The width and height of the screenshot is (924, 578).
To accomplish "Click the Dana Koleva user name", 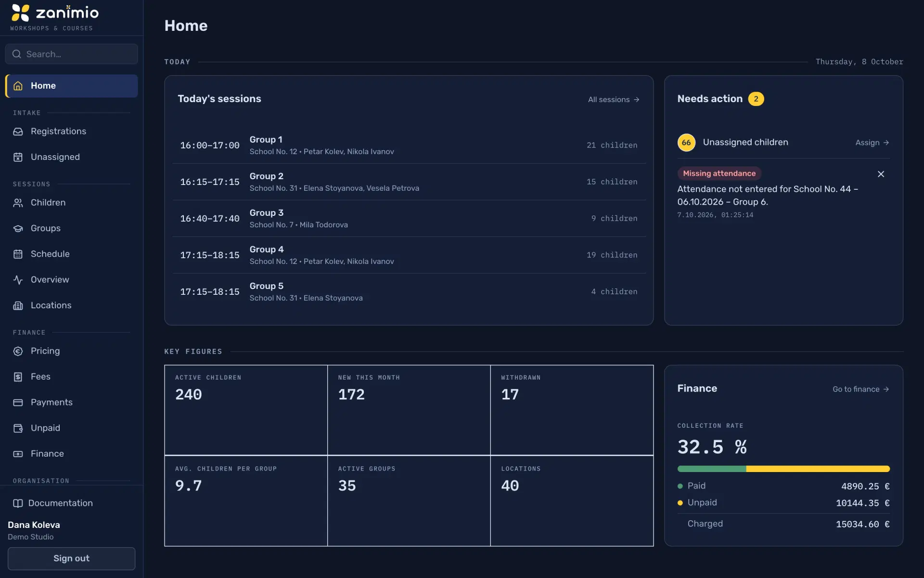I will (x=34, y=525).
